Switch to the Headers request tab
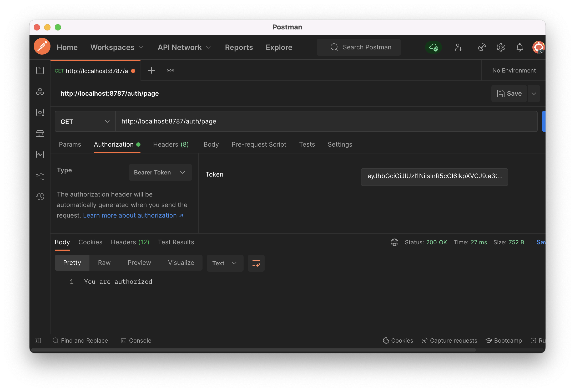This screenshot has height=392, width=575. 170,144
